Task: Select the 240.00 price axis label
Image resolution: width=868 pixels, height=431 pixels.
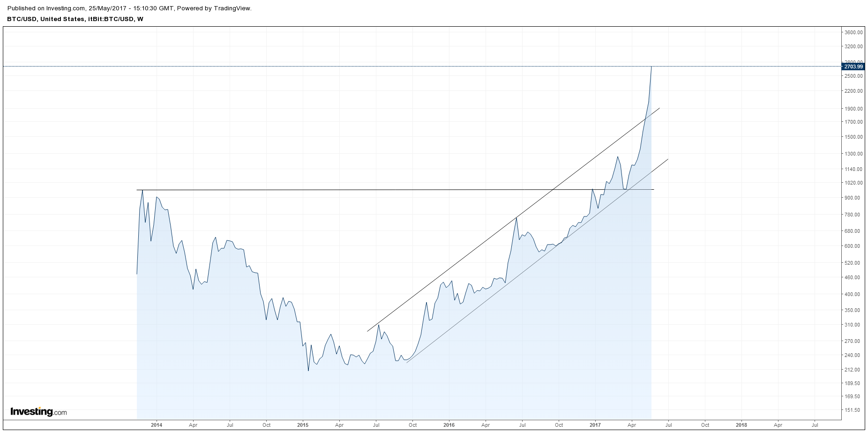Action: pyautogui.click(x=853, y=355)
